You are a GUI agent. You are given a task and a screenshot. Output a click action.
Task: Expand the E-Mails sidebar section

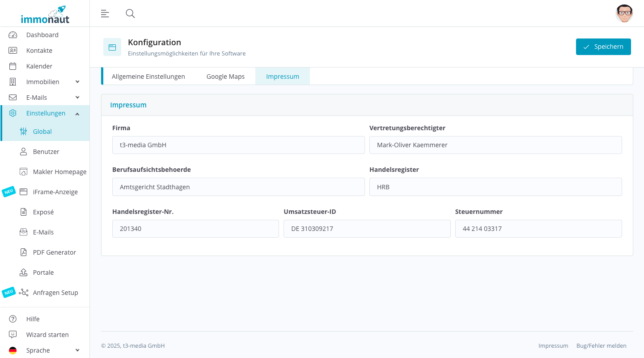(x=77, y=97)
